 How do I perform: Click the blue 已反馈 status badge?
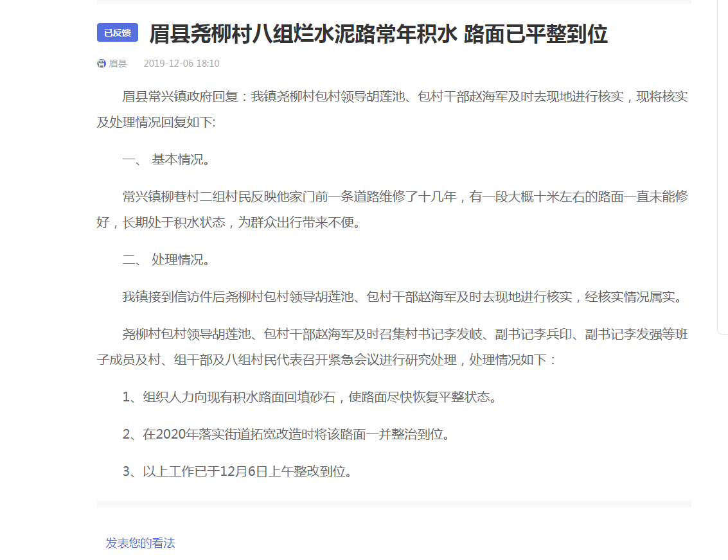coord(118,33)
